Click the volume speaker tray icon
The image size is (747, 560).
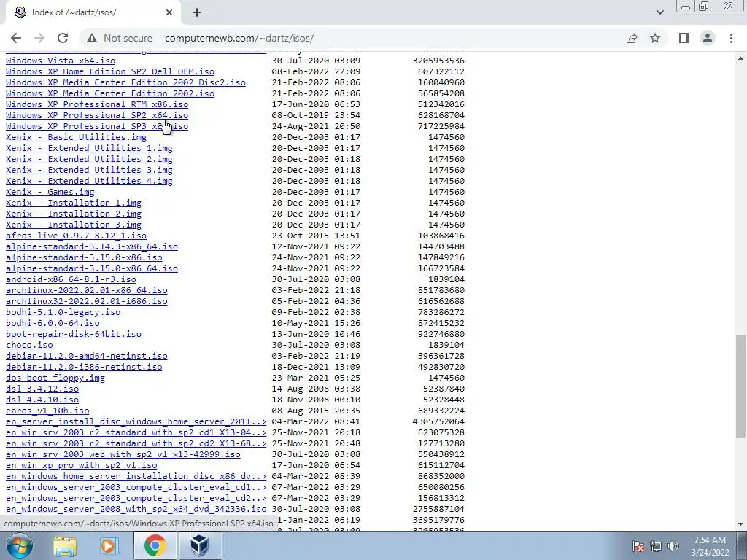point(673,546)
